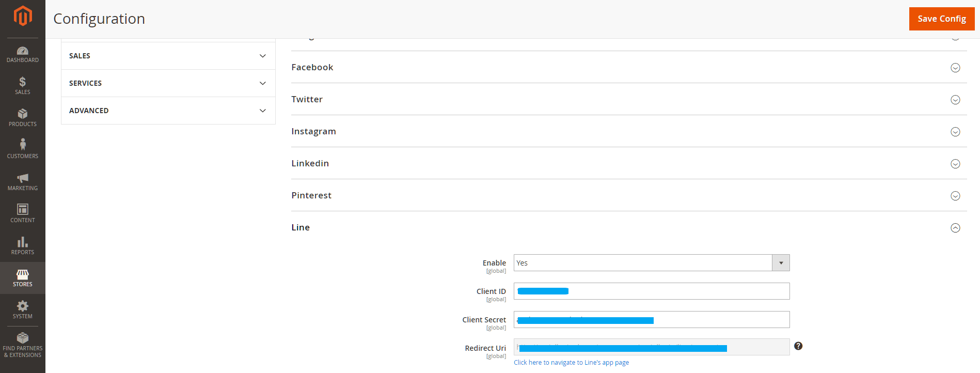The width and height of the screenshot is (980, 373).
Task: Expand the SALES configuration tab
Action: coord(168,56)
